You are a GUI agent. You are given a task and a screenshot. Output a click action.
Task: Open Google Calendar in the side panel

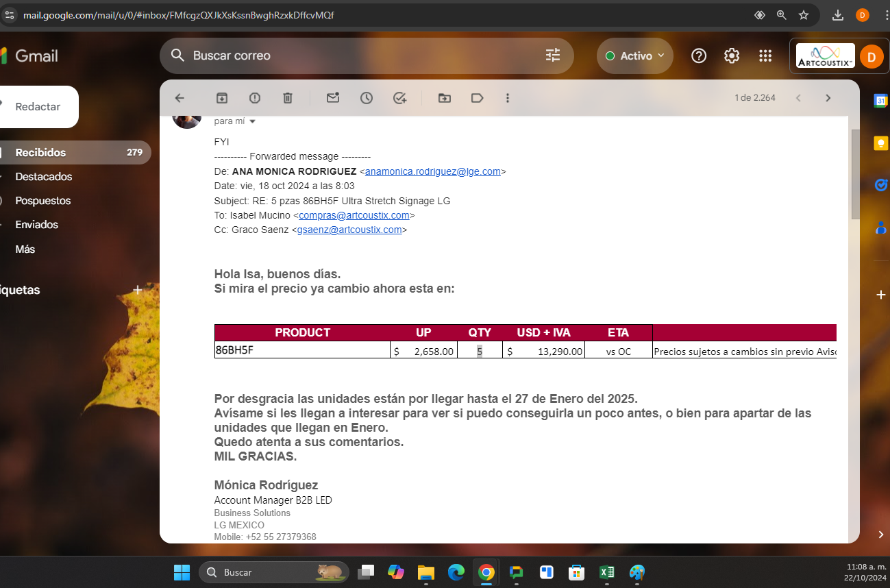point(880,101)
